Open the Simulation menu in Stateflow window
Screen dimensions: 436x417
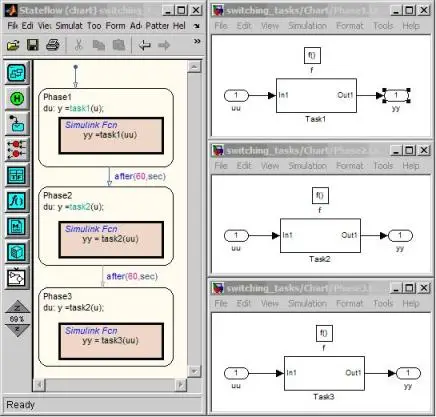point(69,26)
